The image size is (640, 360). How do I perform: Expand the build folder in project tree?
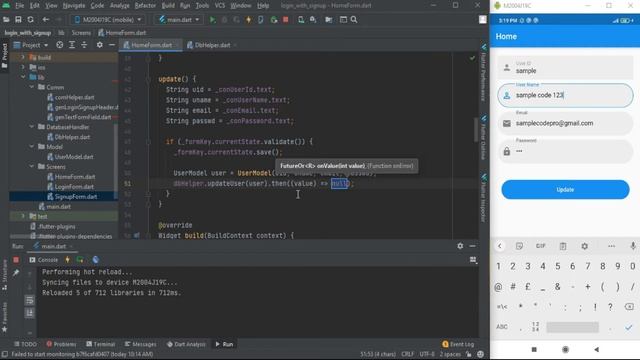tap(22, 58)
